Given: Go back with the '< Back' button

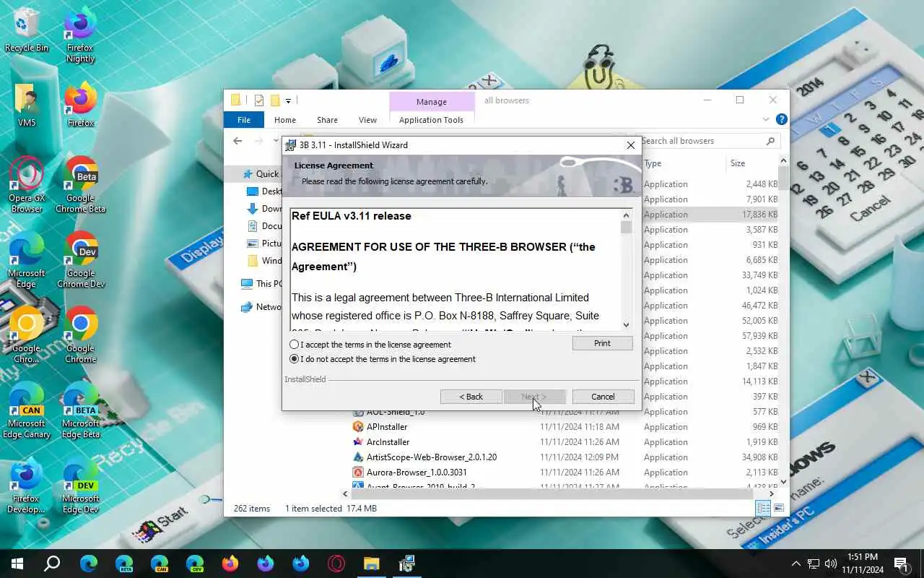Looking at the screenshot, I should [471, 397].
